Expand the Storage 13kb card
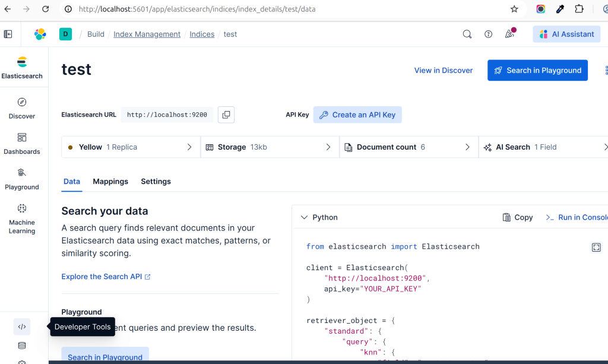Image resolution: width=608 pixels, height=364 pixels. pos(270,147)
